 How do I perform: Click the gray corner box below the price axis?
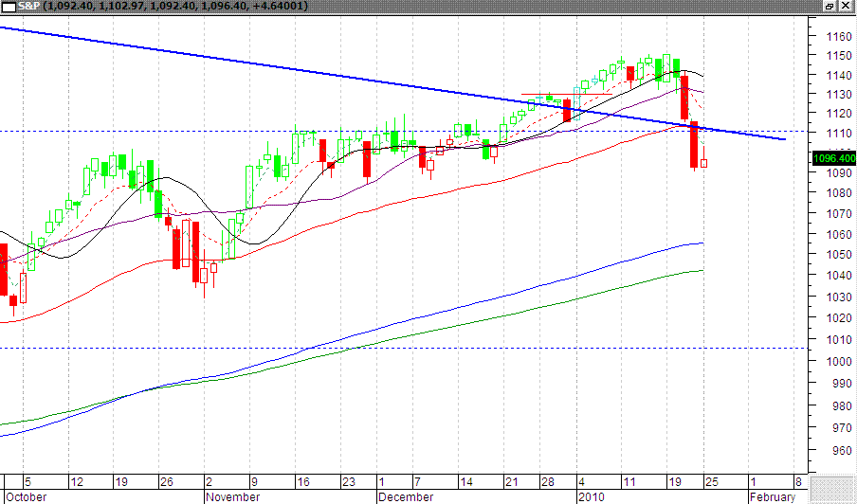(831, 489)
